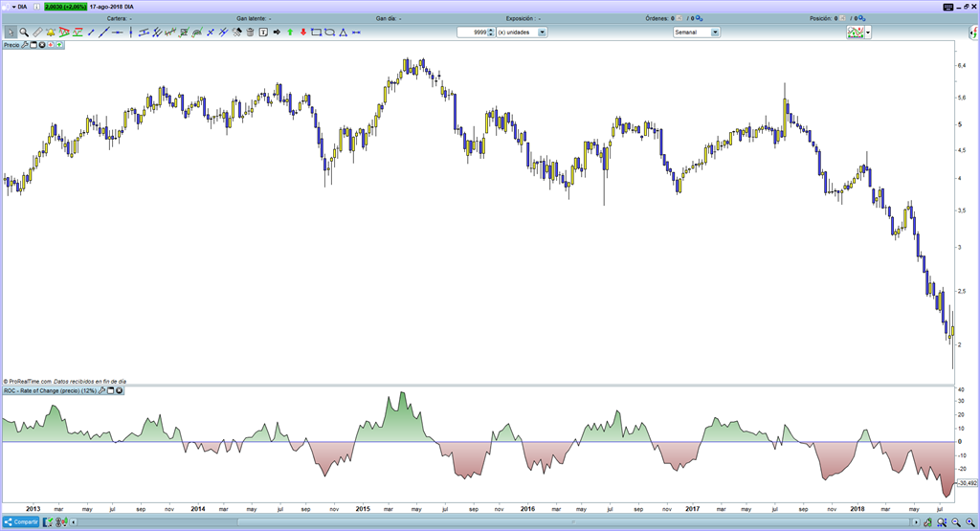Increase quantity using the stepper arrow
The width and height of the screenshot is (980, 531).
point(491,30)
